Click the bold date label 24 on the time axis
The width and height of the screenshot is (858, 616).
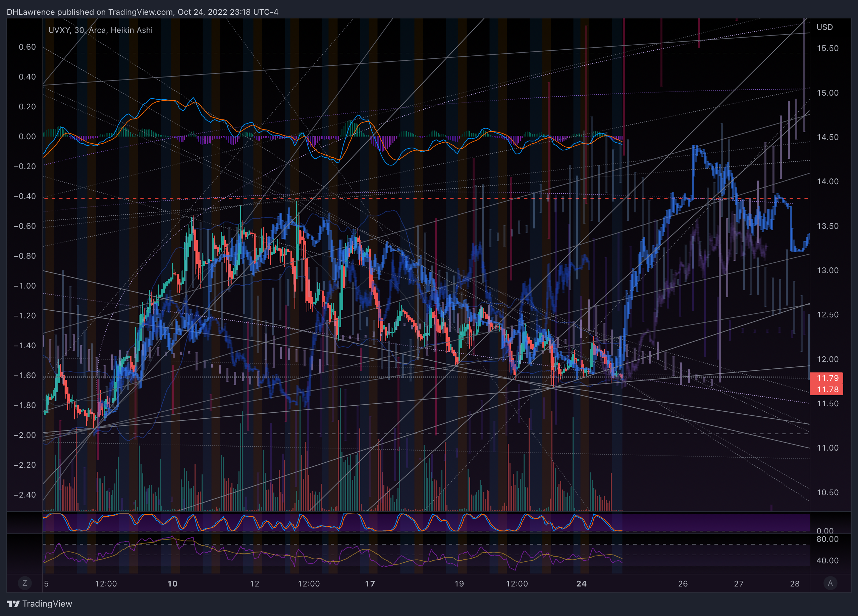click(582, 583)
